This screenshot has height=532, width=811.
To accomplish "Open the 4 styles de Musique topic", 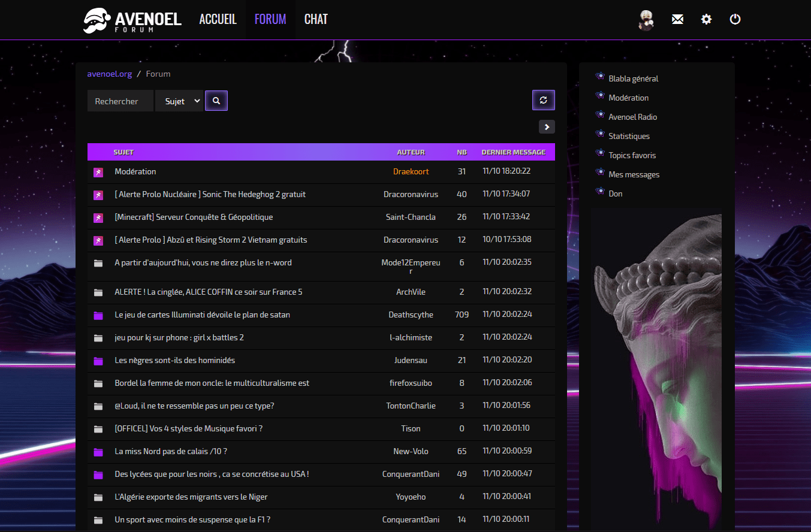I will [188, 428].
